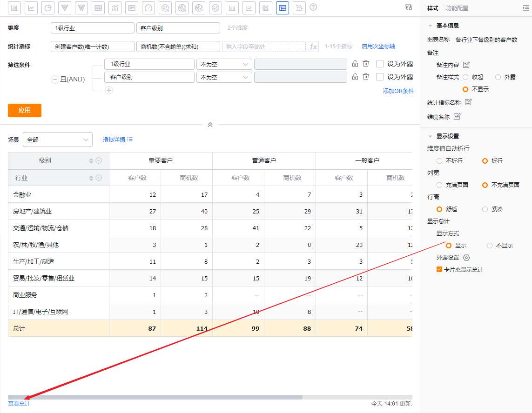Screen dimensions: 532x413
Task: Open 外露设置 gear icon
Action: (466, 258)
